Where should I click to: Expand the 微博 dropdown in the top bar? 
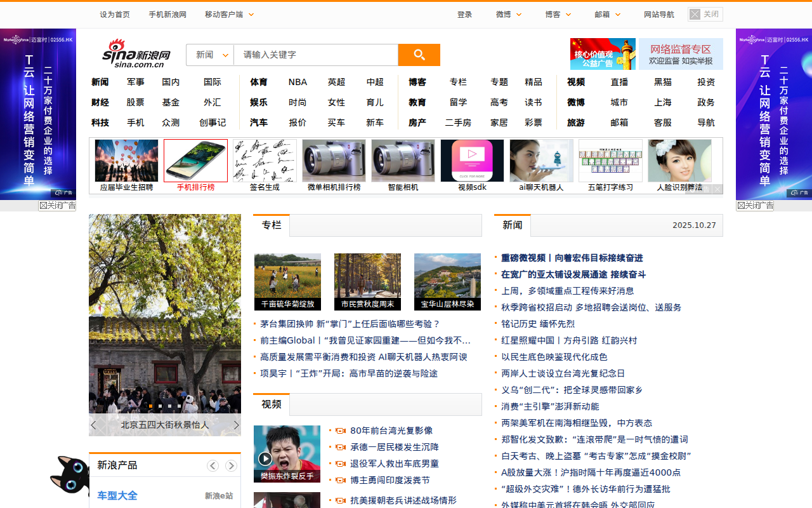[507, 14]
